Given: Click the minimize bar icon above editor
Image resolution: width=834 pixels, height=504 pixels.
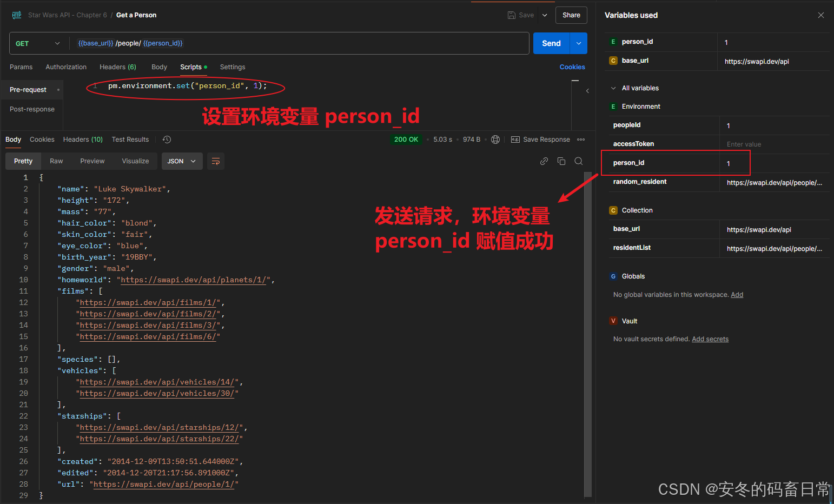Looking at the screenshot, I should point(575,81).
